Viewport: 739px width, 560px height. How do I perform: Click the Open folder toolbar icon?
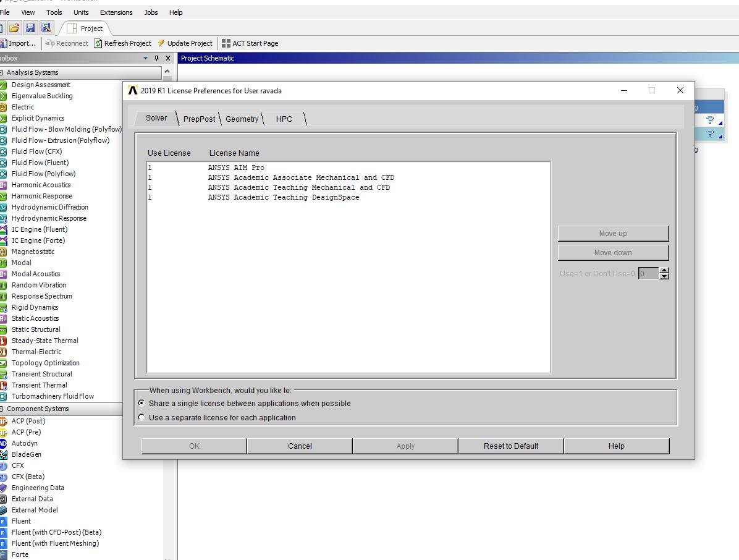pyautogui.click(x=15, y=28)
